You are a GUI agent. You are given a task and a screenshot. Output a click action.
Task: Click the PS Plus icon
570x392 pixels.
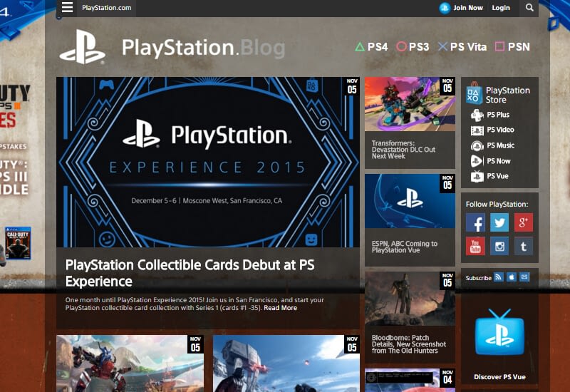[477, 115]
